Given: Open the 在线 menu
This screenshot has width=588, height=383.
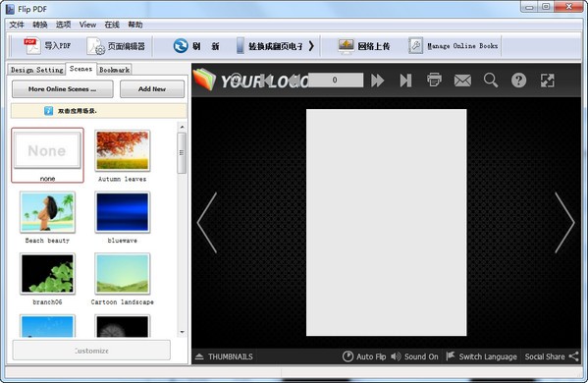Looking at the screenshot, I should [112, 25].
